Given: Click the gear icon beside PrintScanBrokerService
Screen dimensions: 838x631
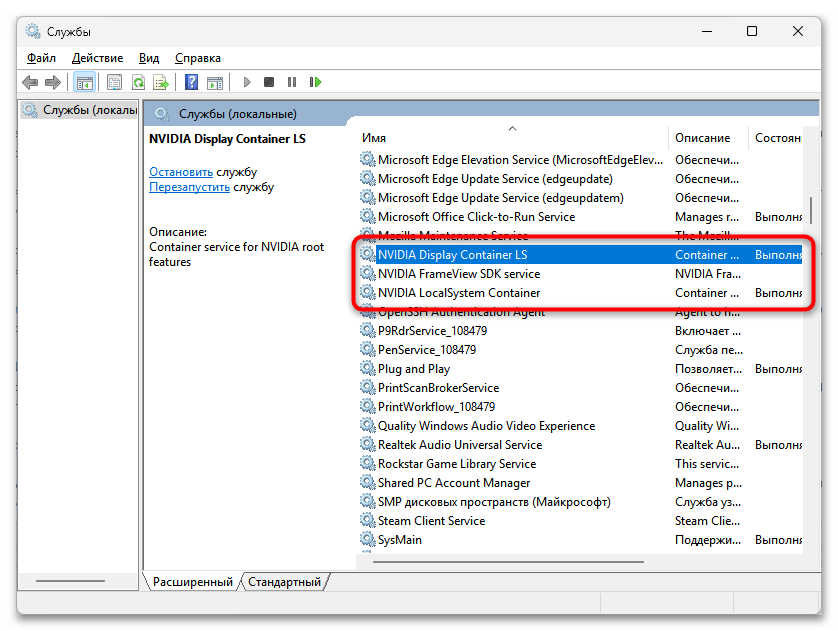Looking at the screenshot, I should click(x=368, y=388).
